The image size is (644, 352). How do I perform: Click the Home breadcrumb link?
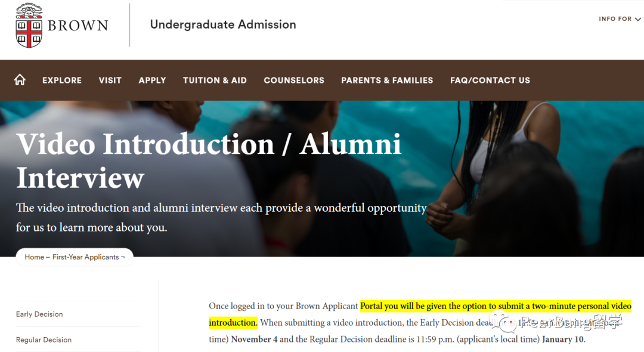[34, 257]
